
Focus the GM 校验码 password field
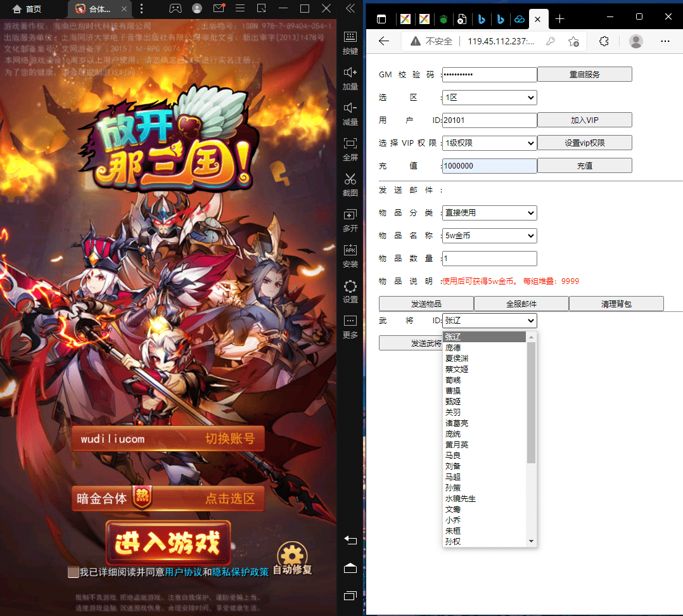coord(489,75)
